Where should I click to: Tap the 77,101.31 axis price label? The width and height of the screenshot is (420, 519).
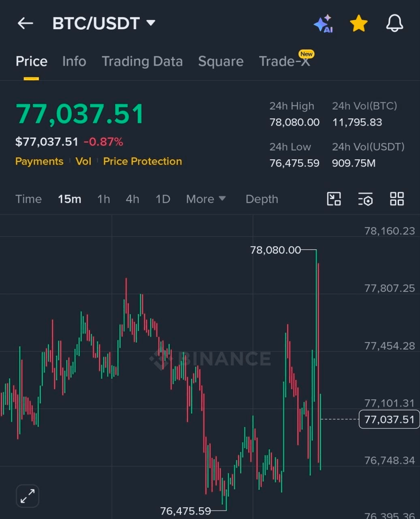click(390, 403)
